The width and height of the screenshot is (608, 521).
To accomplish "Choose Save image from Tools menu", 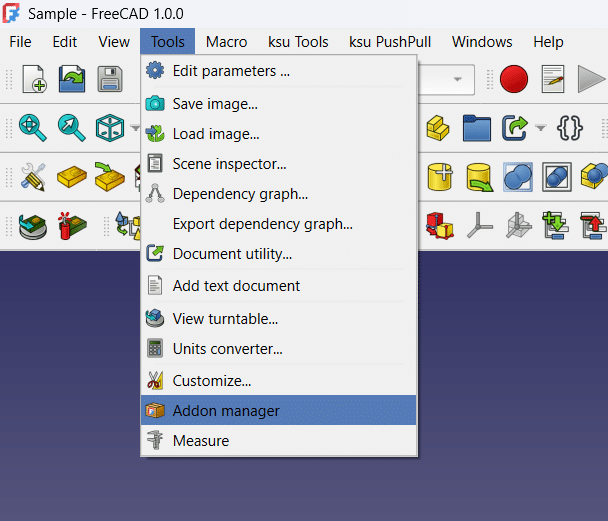I will [x=279, y=104].
